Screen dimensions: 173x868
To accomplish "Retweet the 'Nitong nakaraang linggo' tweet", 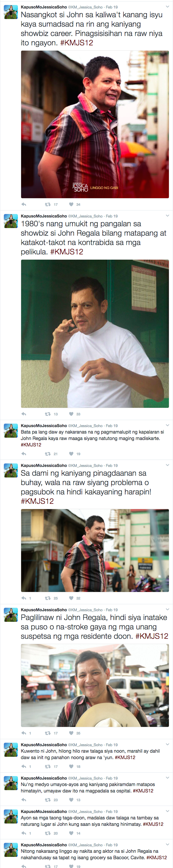I will pyautogui.click(x=48, y=866).
